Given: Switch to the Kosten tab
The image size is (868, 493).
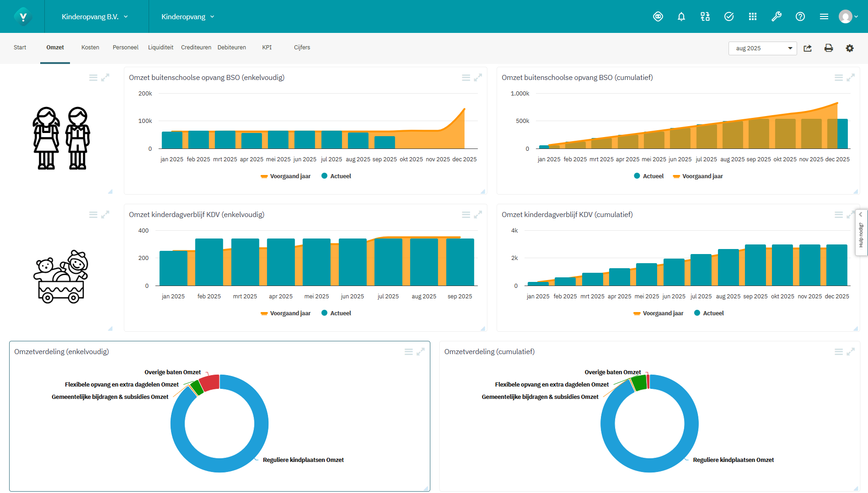Looking at the screenshot, I should pyautogui.click(x=90, y=48).
